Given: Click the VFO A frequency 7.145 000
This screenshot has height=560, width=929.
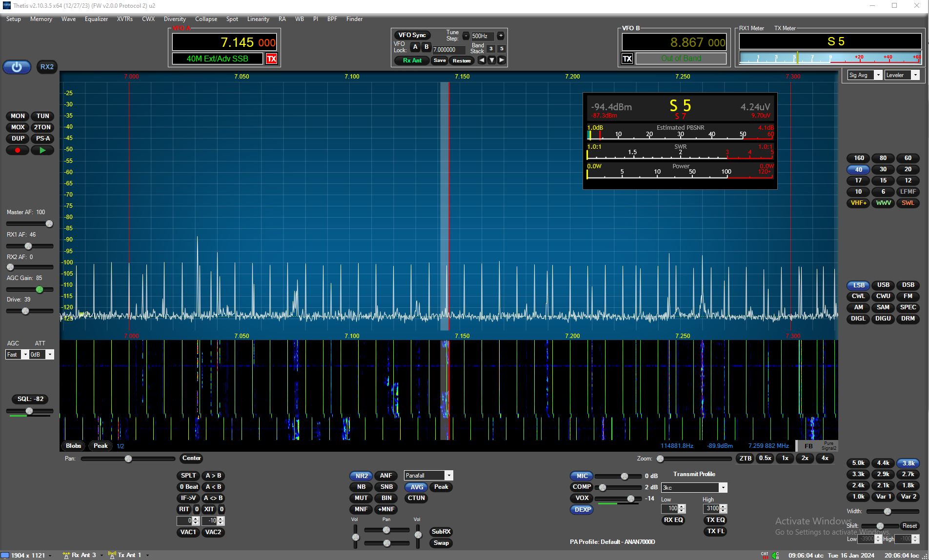Looking at the screenshot, I should 224,42.
